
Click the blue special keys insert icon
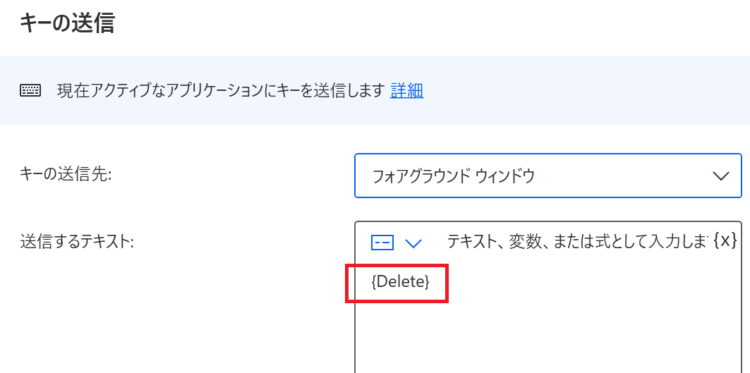382,243
